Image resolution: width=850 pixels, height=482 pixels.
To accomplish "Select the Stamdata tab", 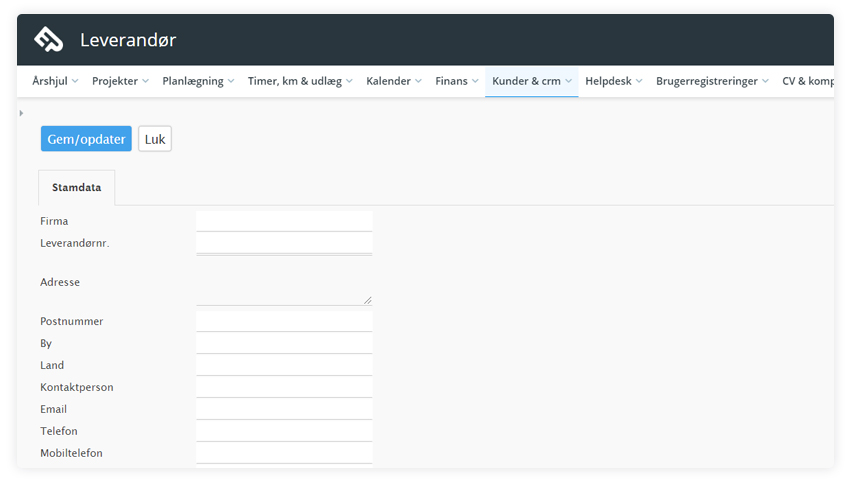I will pos(76,188).
